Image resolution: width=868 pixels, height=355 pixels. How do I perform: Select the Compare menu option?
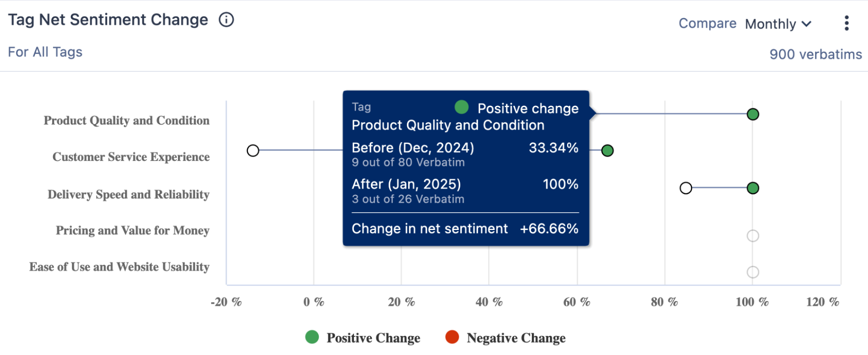707,24
